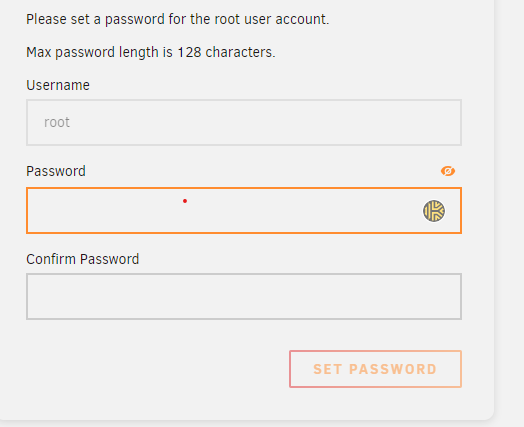The image size is (524, 427).
Task: Click the red dot inside Password field
Action: 185,201
